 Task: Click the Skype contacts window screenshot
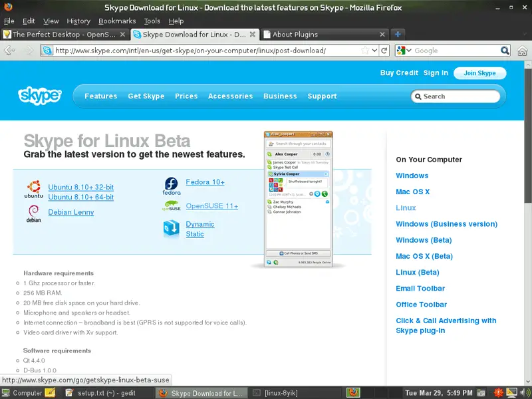(x=298, y=199)
